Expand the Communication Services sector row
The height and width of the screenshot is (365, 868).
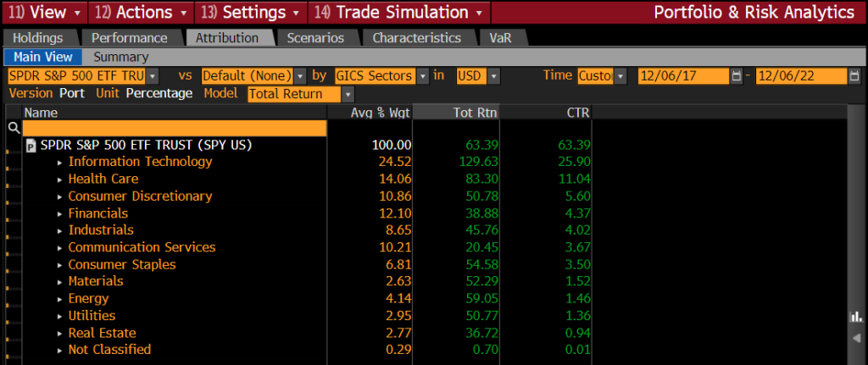point(60,248)
